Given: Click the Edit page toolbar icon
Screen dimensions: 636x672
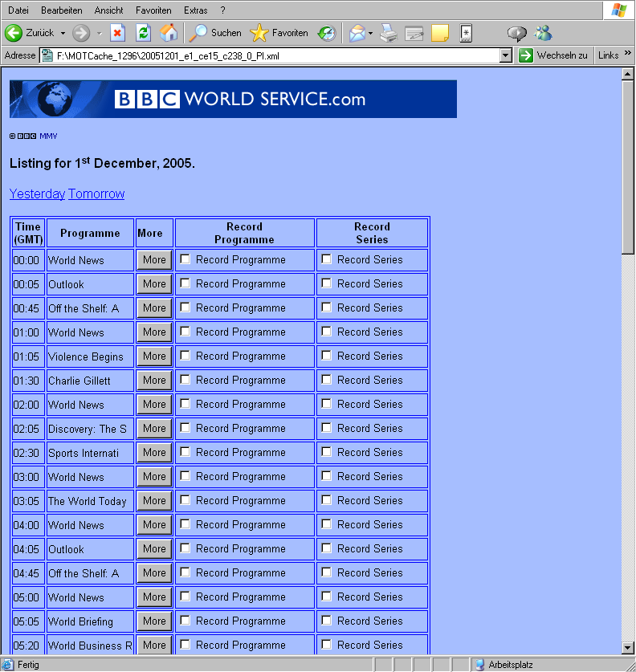Looking at the screenshot, I should [x=414, y=33].
